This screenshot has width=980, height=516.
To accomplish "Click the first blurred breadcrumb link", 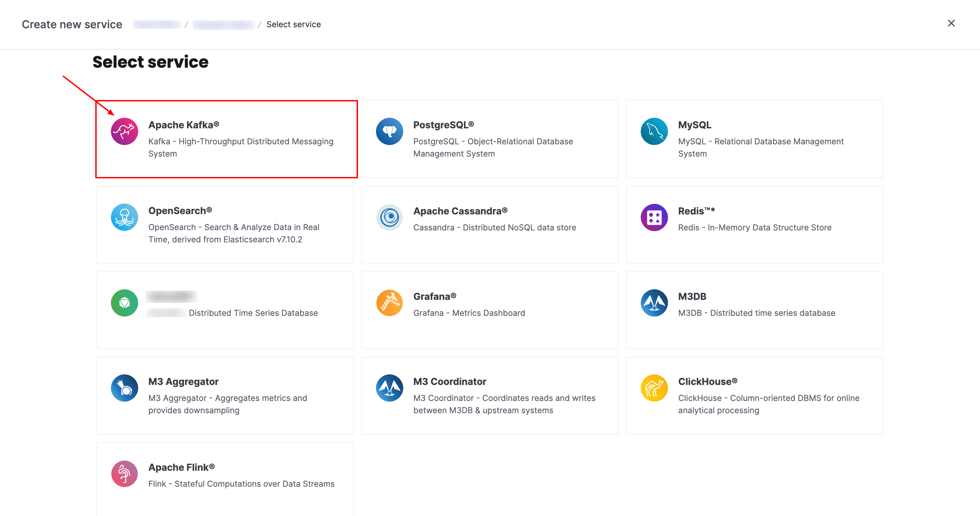I will 157,25.
